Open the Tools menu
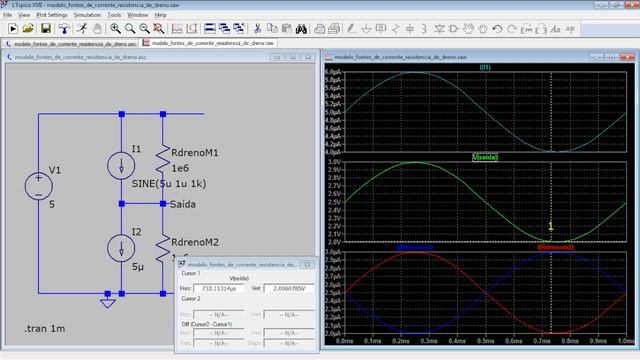This screenshot has height=360, width=640. coord(114,15)
